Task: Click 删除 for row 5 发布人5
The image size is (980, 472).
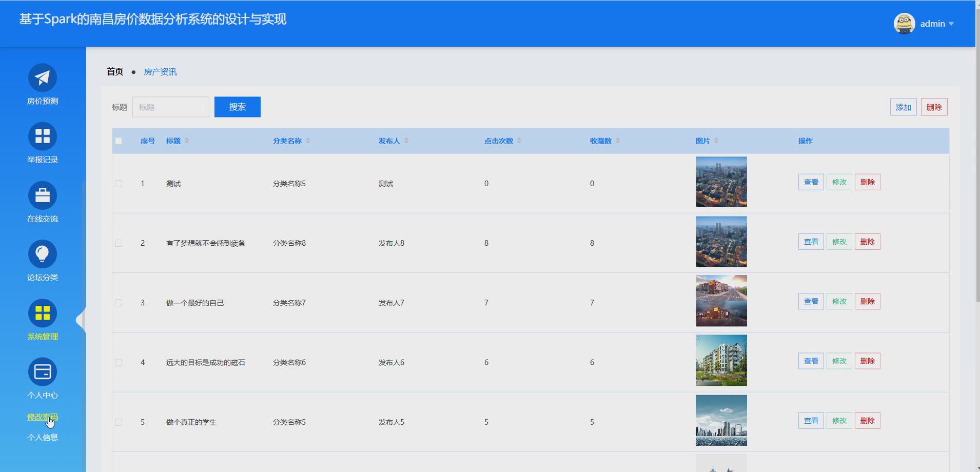Action: 867,421
